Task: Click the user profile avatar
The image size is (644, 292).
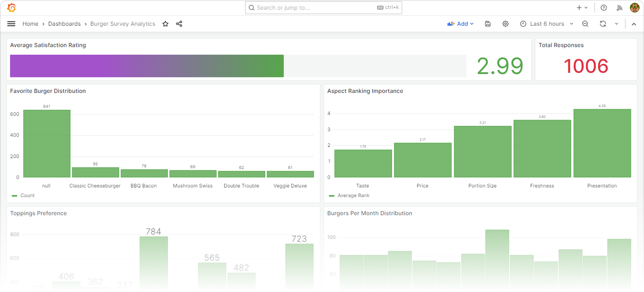Action: (x=634, y=8)
